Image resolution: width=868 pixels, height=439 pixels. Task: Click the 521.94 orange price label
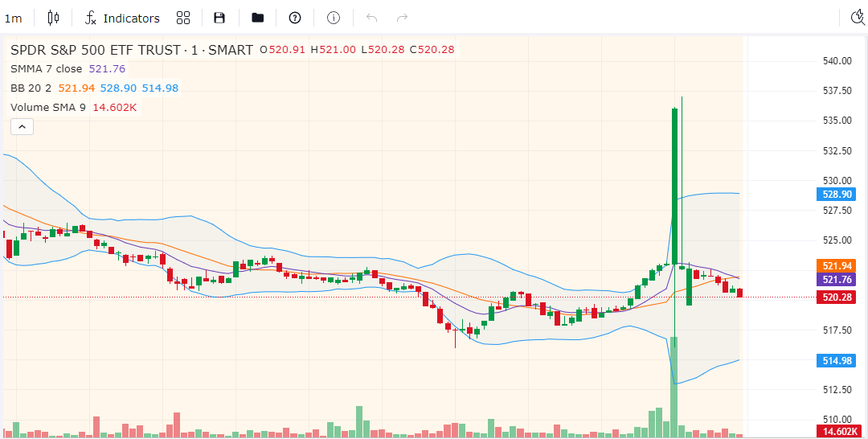point(837,265)
